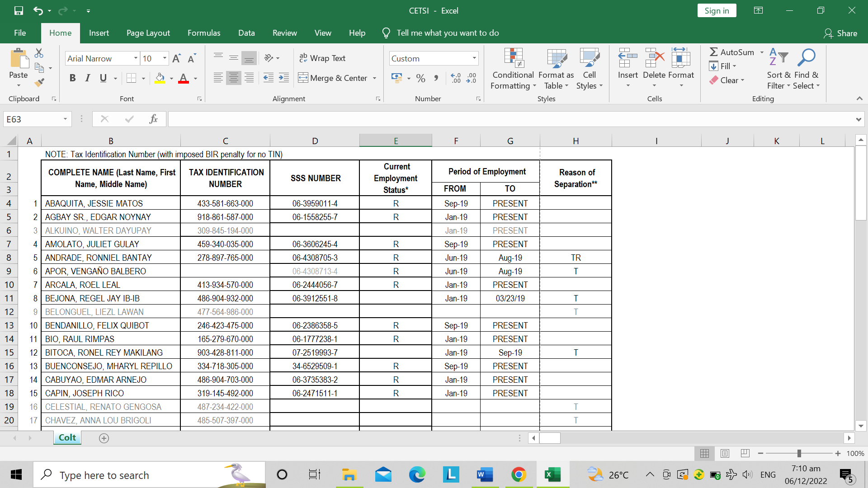Copy the selection to the clipboard
Screen dimensions: 868x488
point(40,68)
